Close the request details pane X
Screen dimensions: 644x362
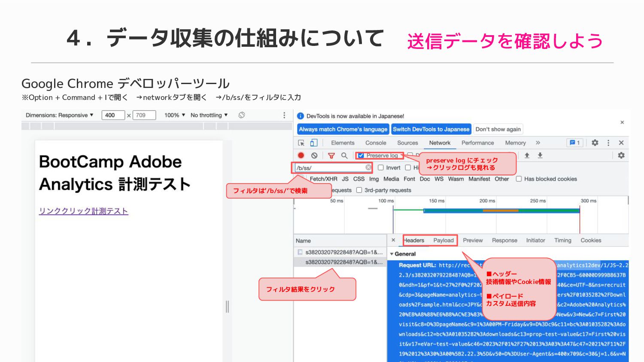pyautogui.click(x=393, y=240)
